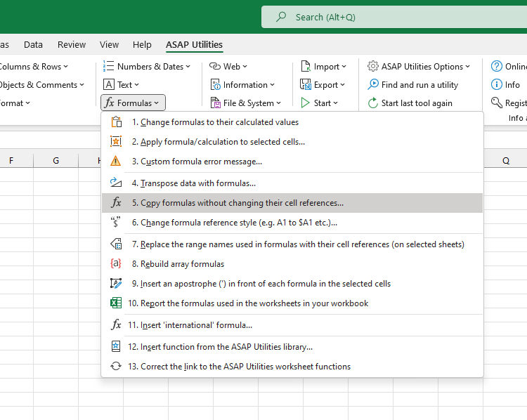Screen dimensions: 527x420
Task: Click the chain link icon for Web
Action: tap(215, 66)
